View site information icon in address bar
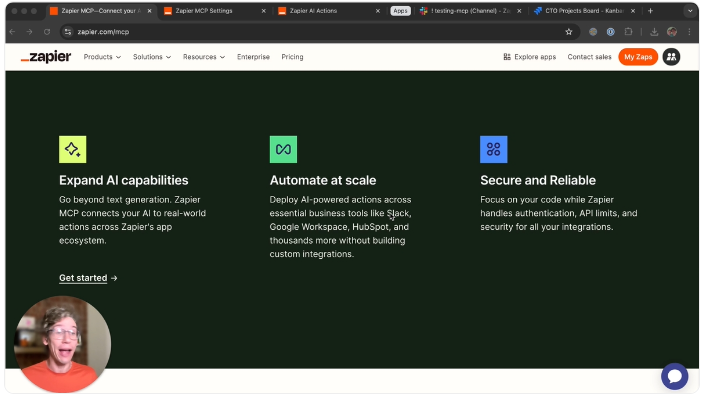 click(x=68, y=32)
